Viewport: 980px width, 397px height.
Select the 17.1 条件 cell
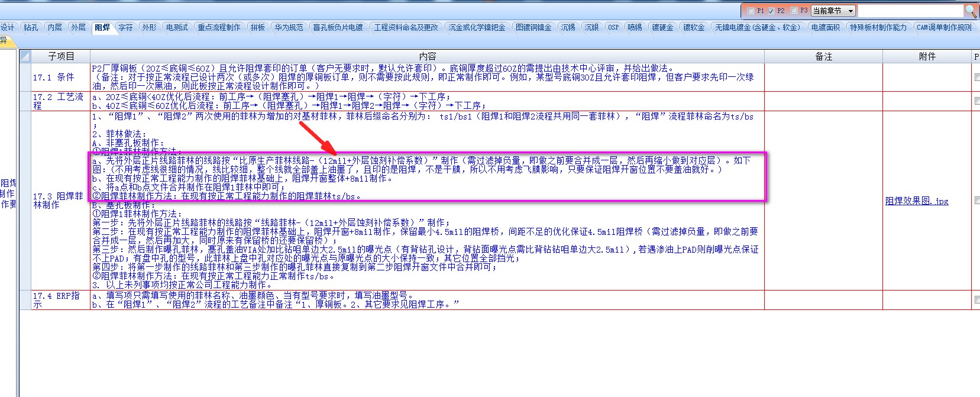pos(61,77)
